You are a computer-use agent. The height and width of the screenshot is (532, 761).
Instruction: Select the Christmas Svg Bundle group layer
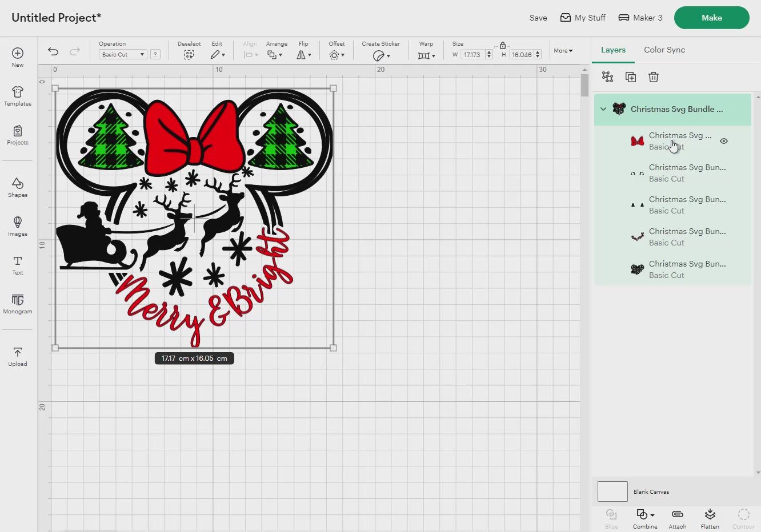(x=673, y=109)
